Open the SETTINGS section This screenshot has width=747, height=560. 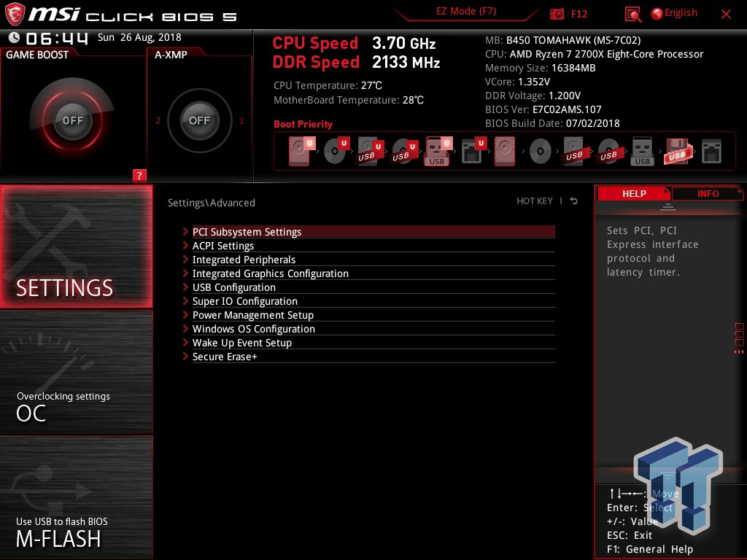click(x=76, y=246)
